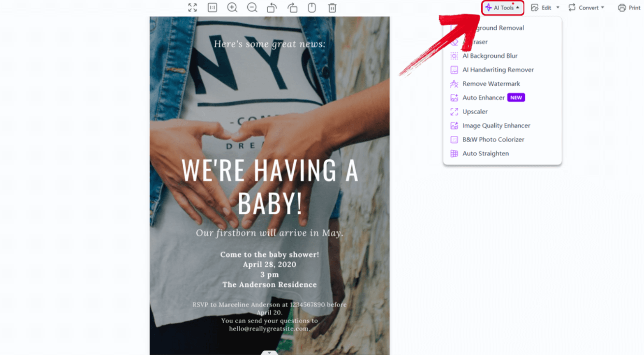Zoom out using the magnifier minus icon
644x355 pixels.
point(252,7)
